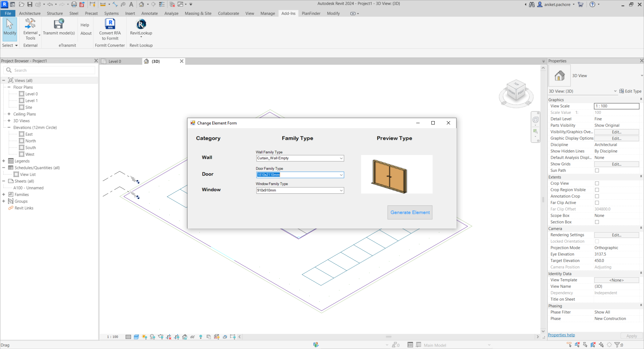This screenshot has width=644, height=349.
Task: Enable the Crop View checkbox
Action: pyautogui.click(x=597, y=184)
